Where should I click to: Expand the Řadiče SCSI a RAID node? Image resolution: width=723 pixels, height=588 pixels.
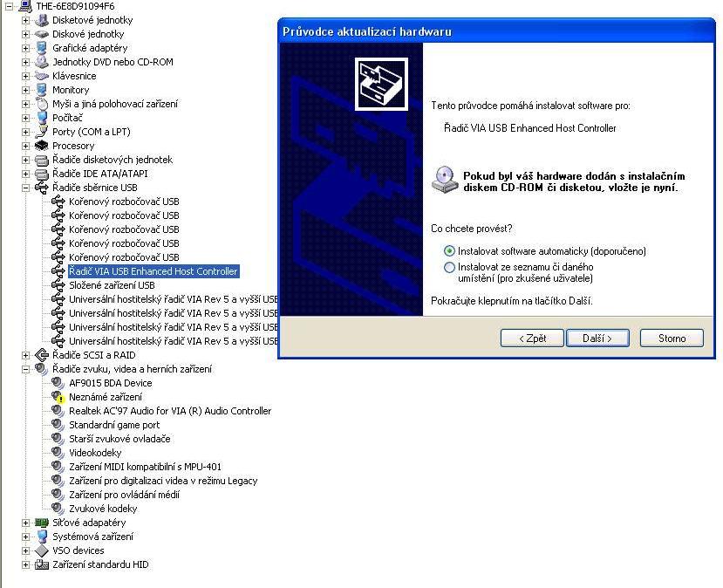point(25,355)
